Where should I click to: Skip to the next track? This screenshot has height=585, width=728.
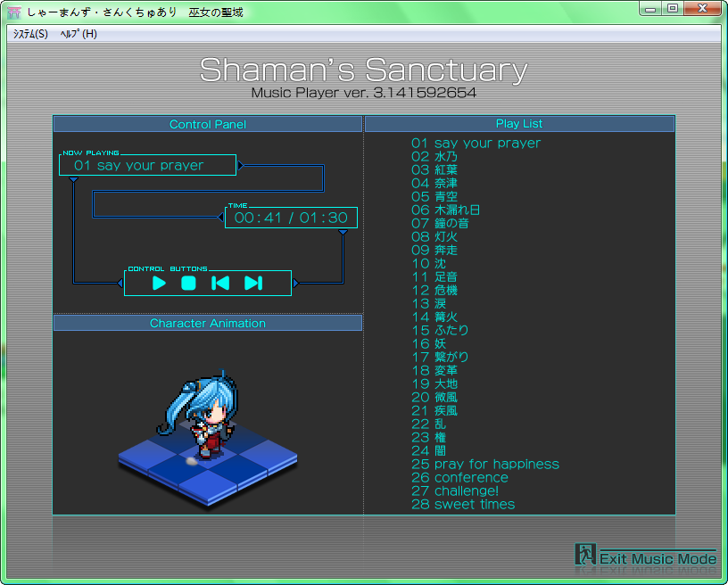point(253,283)
